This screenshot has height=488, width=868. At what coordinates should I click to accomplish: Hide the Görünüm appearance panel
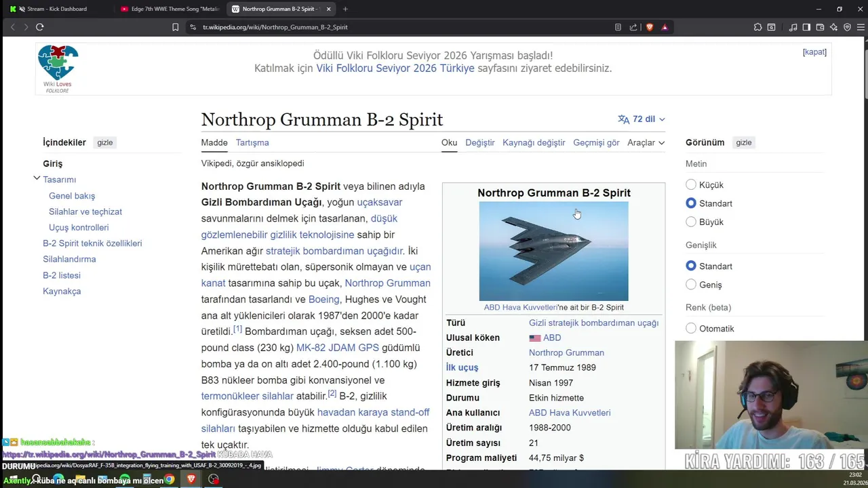click(x=744, y=142)
